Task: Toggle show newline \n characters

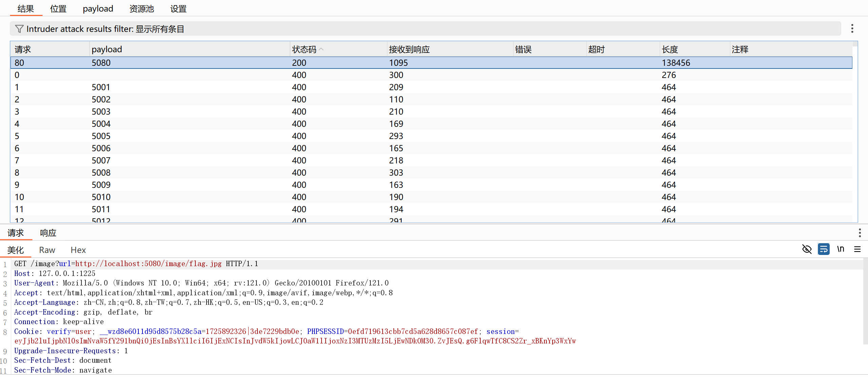Action: pos(840,250)
